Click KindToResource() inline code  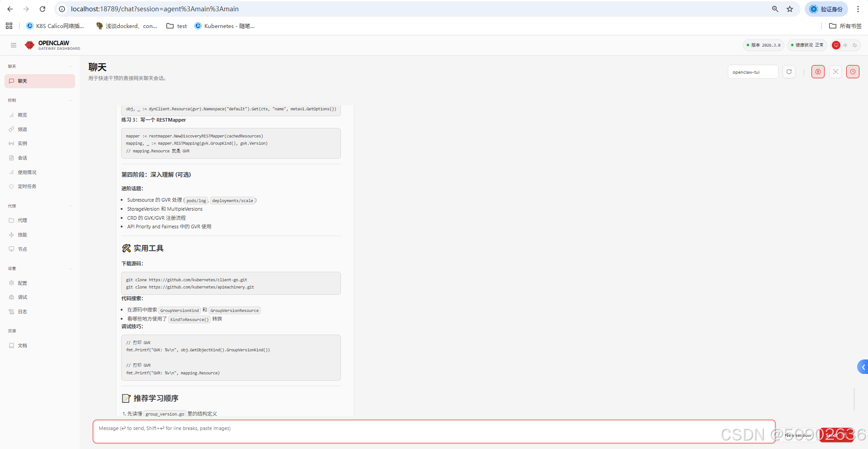(x=189, y=319)
